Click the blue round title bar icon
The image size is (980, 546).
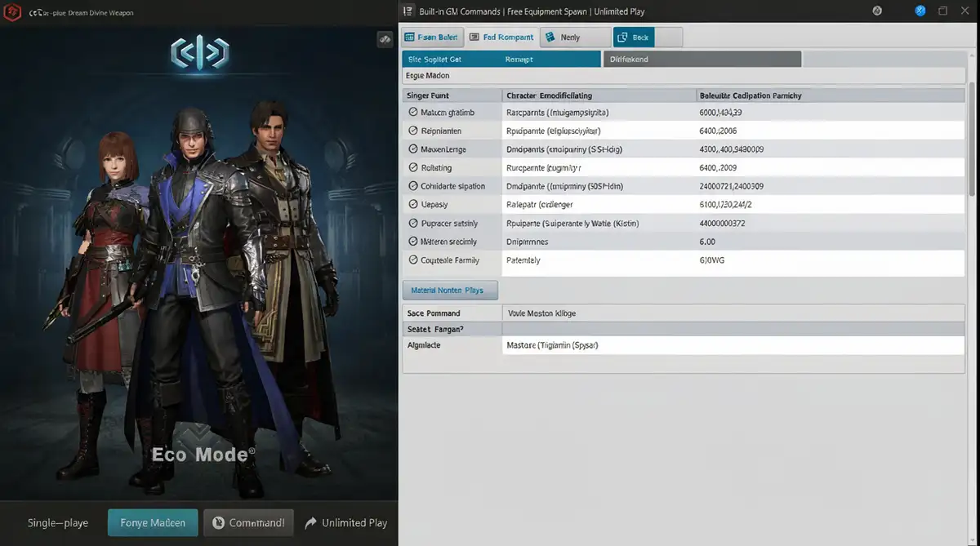(920, 11)
